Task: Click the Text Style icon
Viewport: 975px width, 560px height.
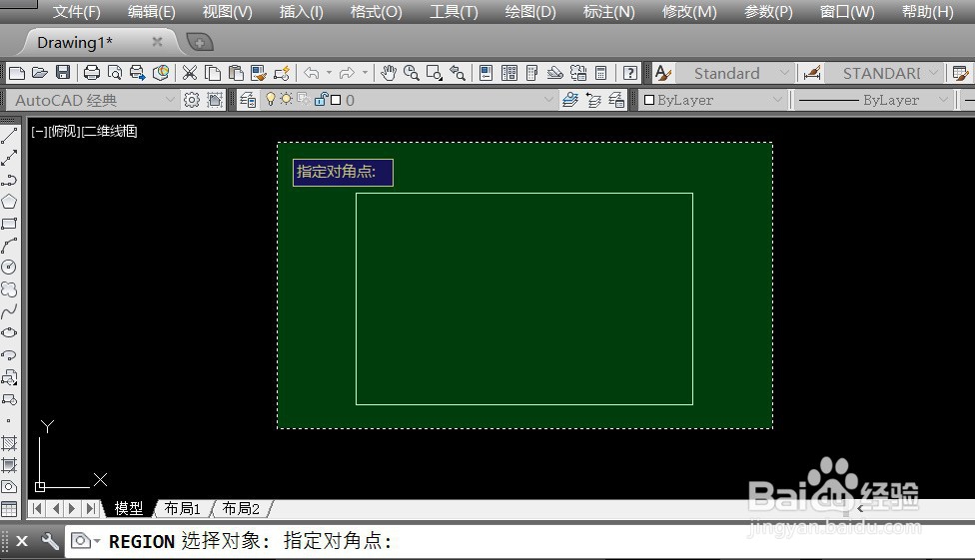Action: pyautogui.click(x=663, y=73)
